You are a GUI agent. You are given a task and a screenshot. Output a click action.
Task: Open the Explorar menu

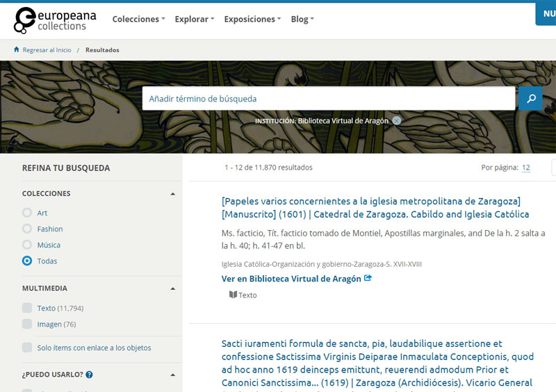pos(195,19)
